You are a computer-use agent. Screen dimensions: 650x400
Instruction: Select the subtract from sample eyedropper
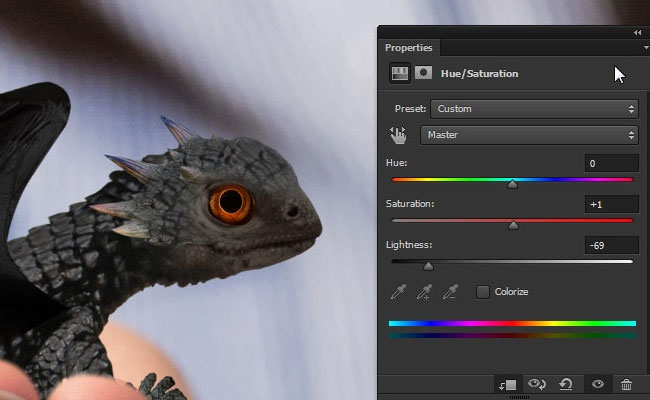(x=450, y=292)
